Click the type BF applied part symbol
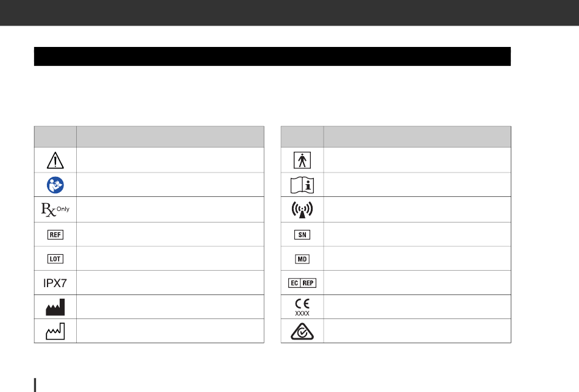 [302, 160]
